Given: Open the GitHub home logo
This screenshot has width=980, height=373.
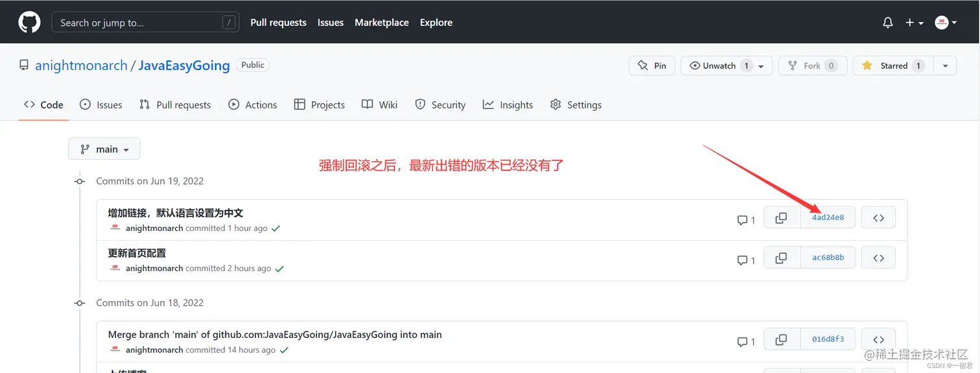Looking at the screenshot, I should point(29,23).
